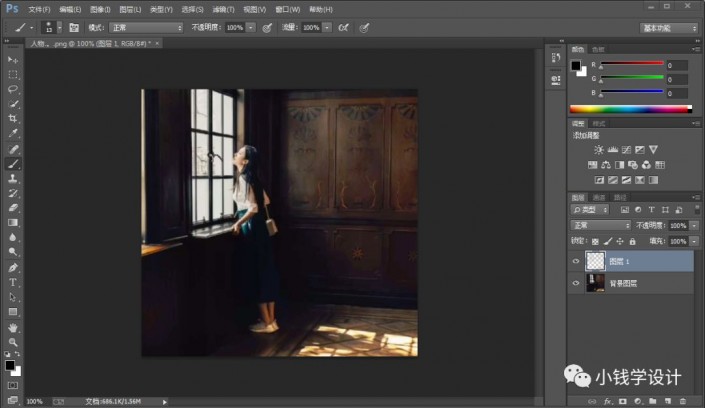Click the color spectrum ramp bar
Image resolution: width=705 pixels, height=408 pixels.
(630, 108)
